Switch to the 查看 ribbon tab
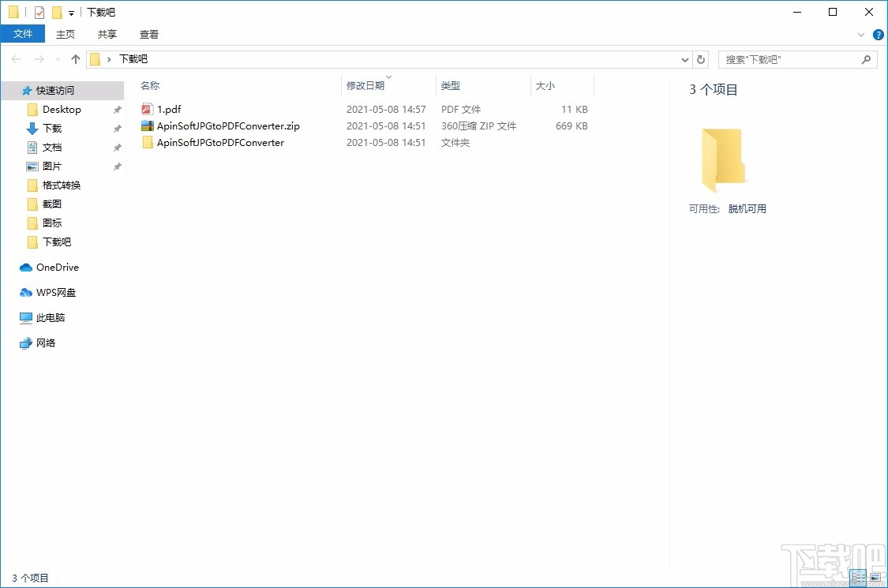Image resolution: width=888 pixels, height=588 pixels. (x=148, y=34)
